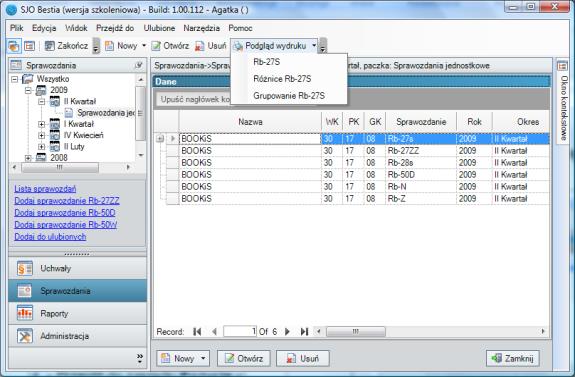The width and height of the screenshot is (575, 377).
Task: Go to first record in navigator
Action: [197, 332]
